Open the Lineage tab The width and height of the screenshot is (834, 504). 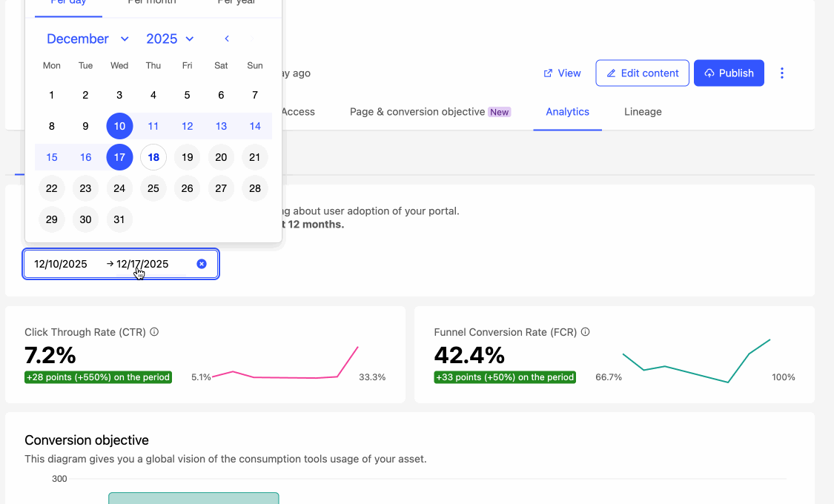point(643,112)
